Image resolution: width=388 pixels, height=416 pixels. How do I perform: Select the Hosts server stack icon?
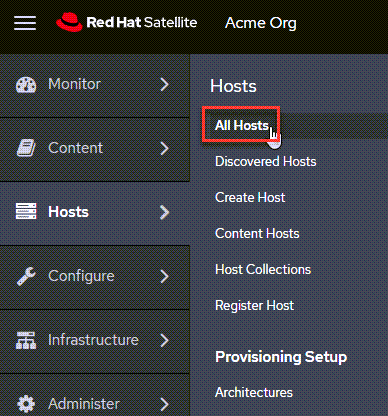[x=26, y=211]
